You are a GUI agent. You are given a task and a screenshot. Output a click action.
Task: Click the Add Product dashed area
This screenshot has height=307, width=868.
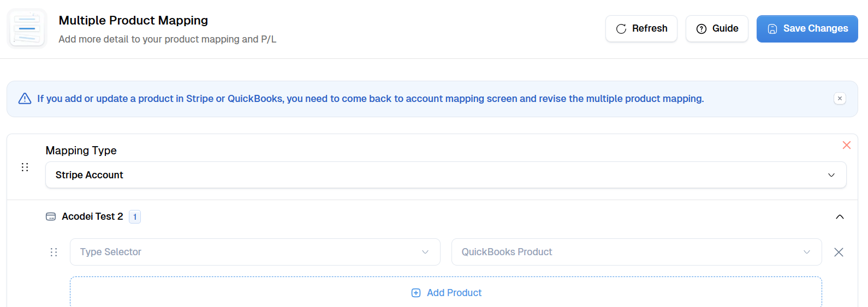(445, 292)
